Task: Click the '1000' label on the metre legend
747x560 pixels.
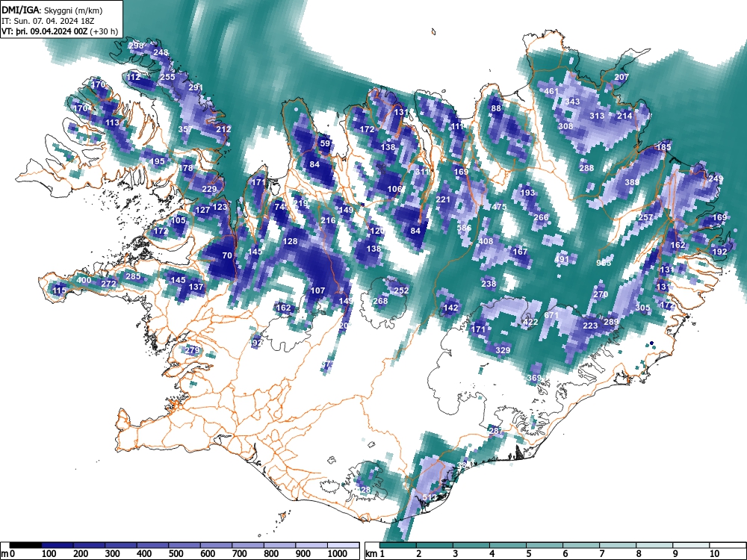Action: (338, 554)
